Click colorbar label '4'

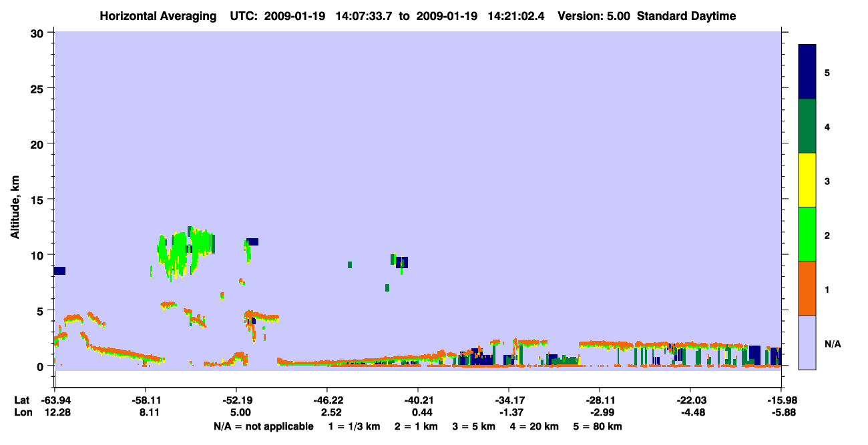coord(827,126)
